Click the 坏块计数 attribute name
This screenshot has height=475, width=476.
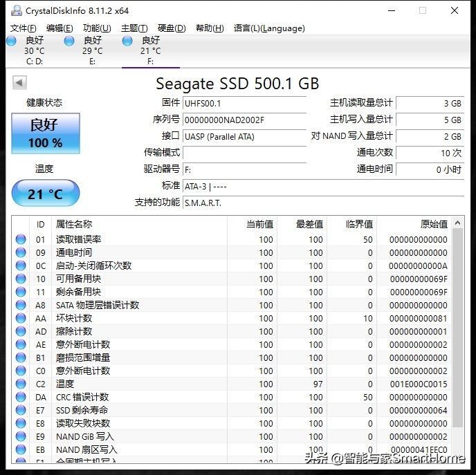74,318
